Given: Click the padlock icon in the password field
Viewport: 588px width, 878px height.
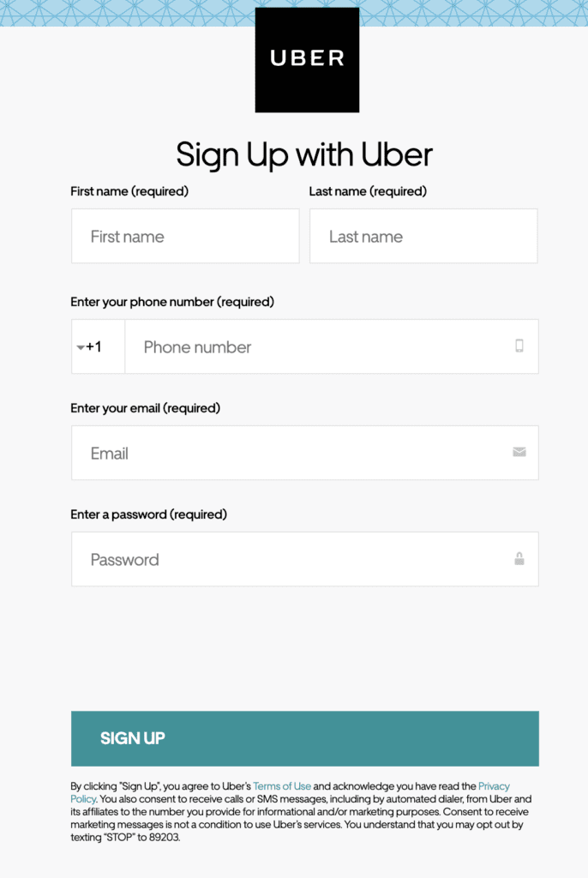Looking at the screenshot, I should point(519,559).
